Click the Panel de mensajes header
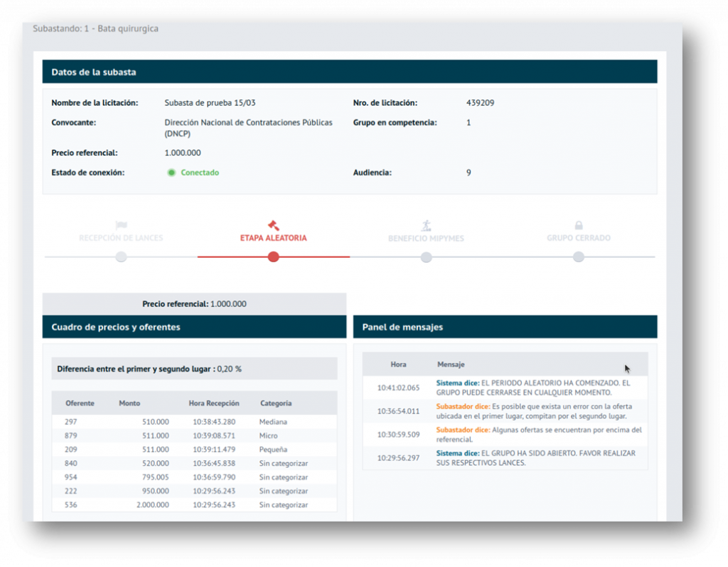 pyautogui.click(x=505, y=327)
